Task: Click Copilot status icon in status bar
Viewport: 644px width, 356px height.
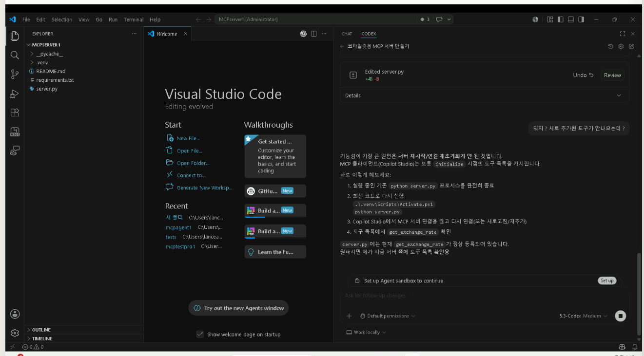Action: (622, 347)
